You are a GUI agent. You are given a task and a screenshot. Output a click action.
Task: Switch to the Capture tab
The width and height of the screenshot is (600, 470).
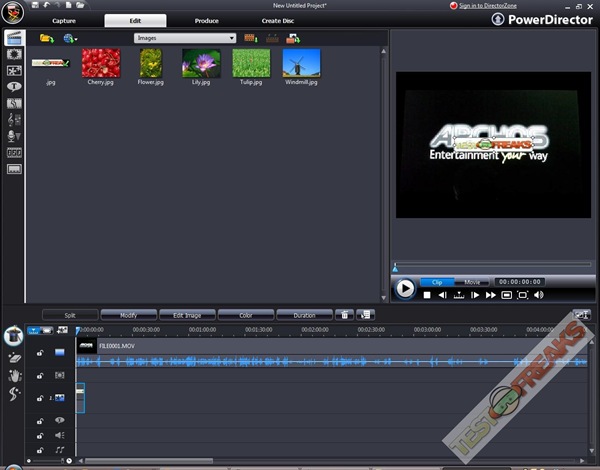point(64,20)
